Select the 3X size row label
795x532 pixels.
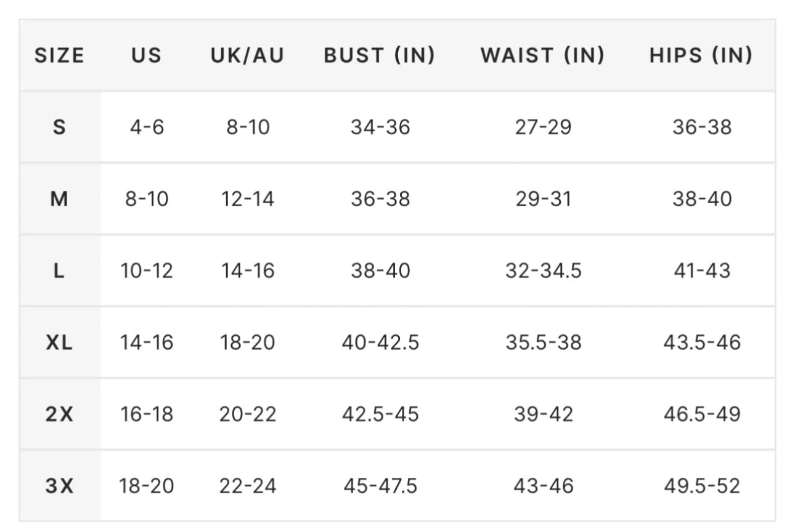coord(59,486)
